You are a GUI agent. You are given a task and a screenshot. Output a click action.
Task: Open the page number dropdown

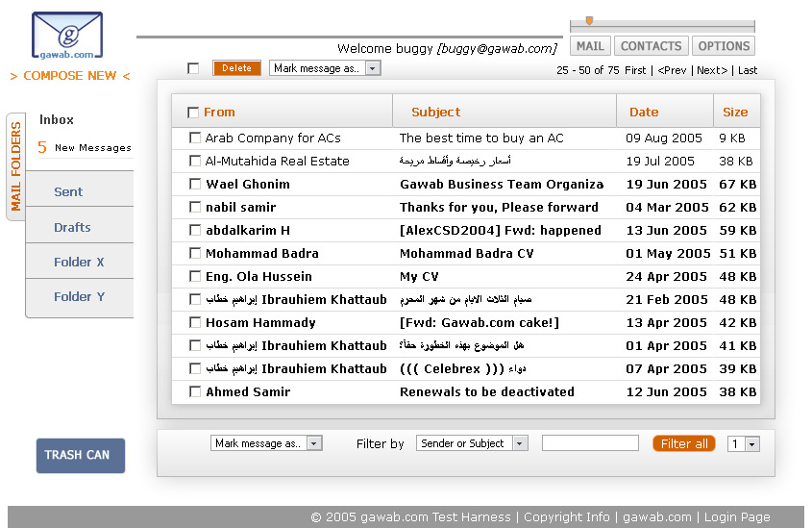pos(751,444)
